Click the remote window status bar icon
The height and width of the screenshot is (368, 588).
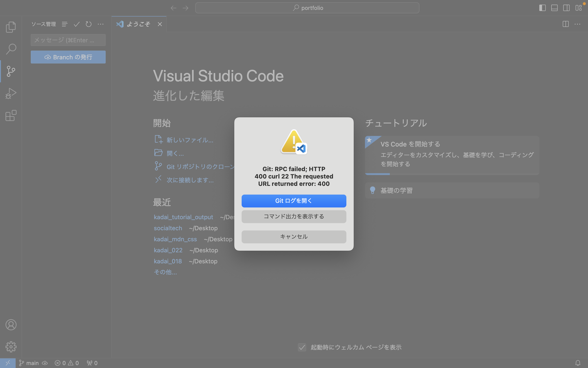coord(8,363)
